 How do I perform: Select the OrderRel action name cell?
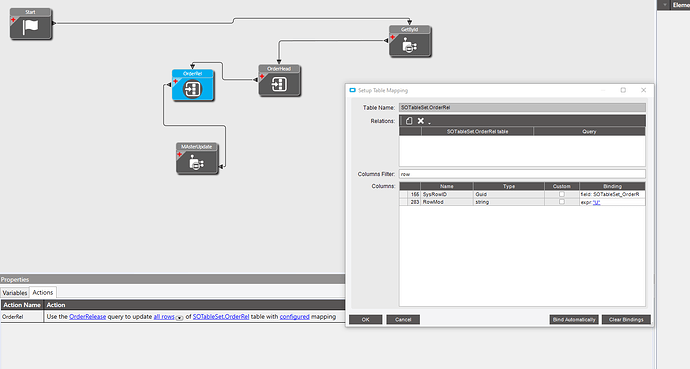[x=22, y=317]
